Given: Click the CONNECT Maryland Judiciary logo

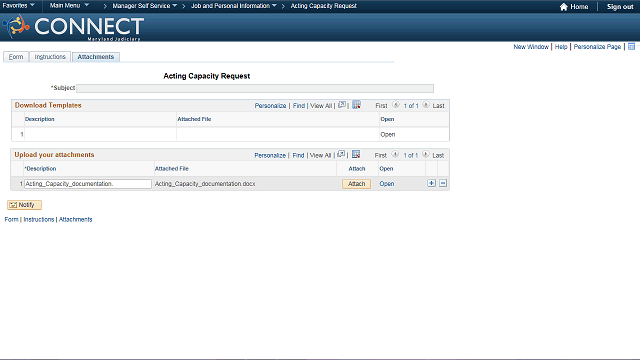Looking at the screenshot, I should click(73, 27).
